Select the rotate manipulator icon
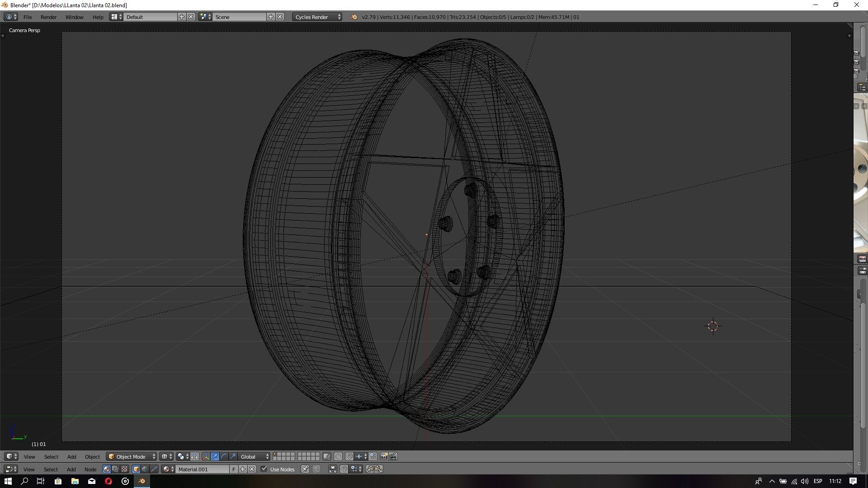This screenshot has width=868, height=488. click(x=224, y=457)
